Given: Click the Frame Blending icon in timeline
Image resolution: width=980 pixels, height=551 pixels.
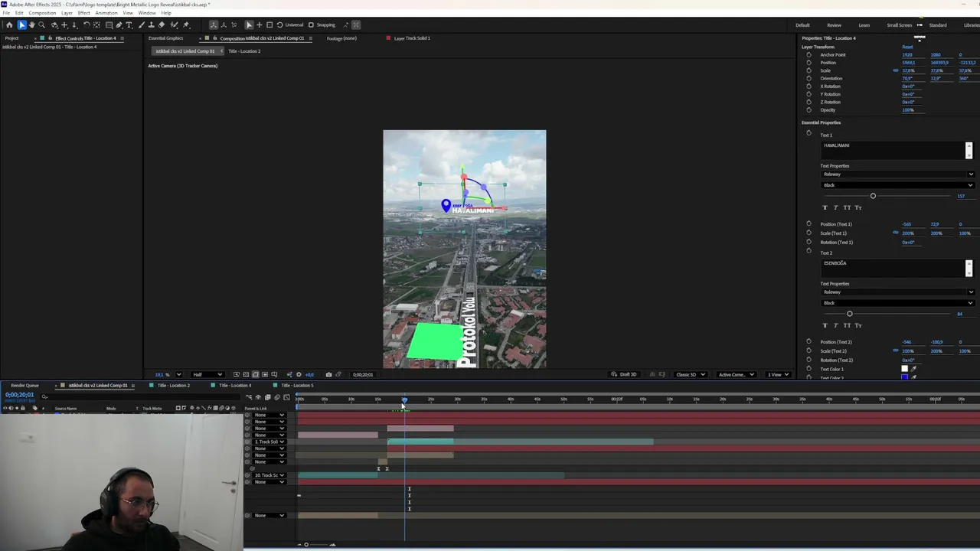Looking at the screenshot, I should (x=268, y=397).
